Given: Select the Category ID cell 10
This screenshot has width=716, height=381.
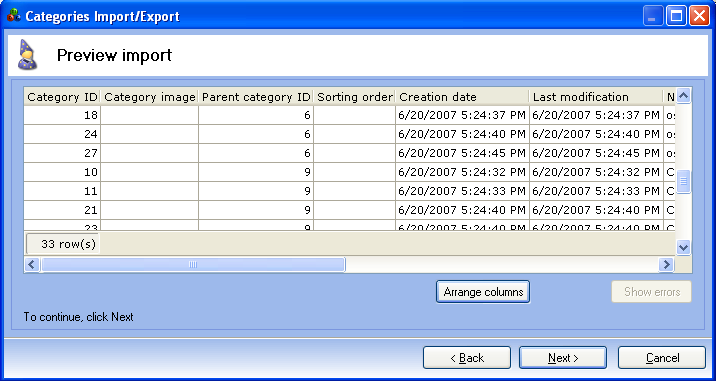Looking at the screenshot, I should pos(63,173).
